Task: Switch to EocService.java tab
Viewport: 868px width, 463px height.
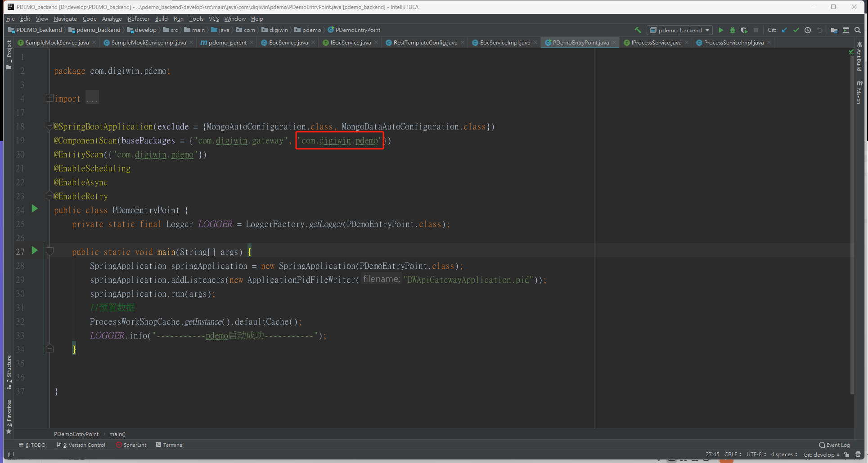Action: 288,43
